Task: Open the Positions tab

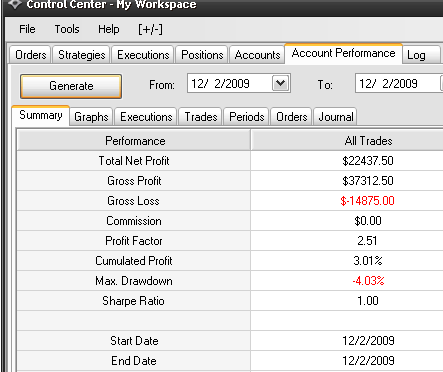Action: pyautogui.click(x=202, y=55)
